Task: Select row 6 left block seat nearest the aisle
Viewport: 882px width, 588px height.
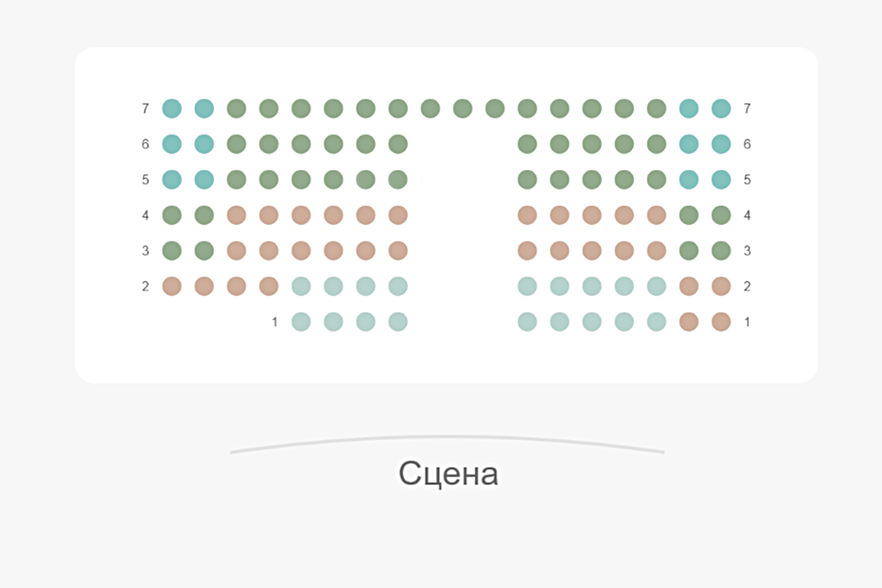Action: coord(398,144)
